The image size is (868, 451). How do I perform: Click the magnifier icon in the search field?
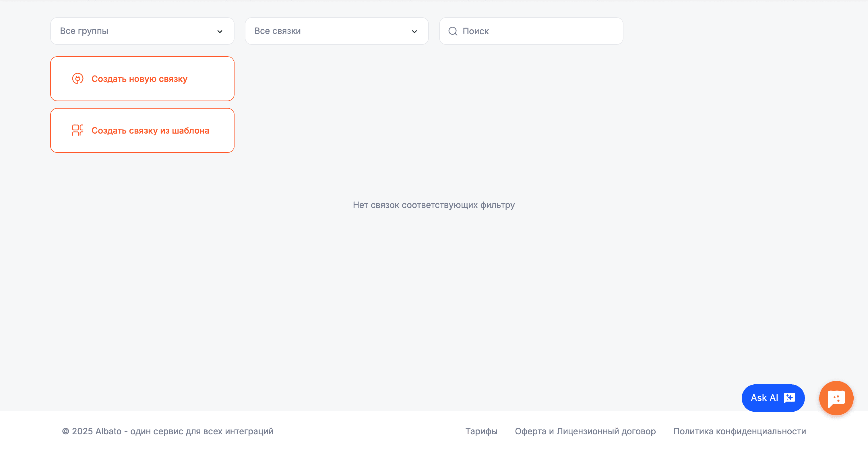click(453, 31)
